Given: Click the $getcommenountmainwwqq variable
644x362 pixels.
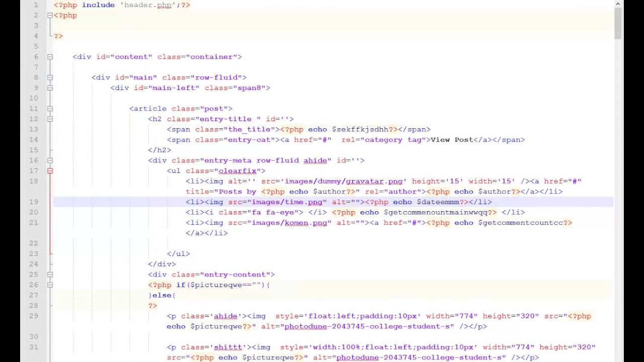Looking at the screenshot, I should [435, 212].
